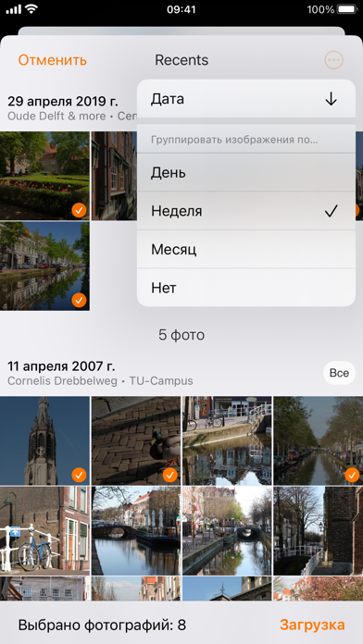Group images by Неделя

tap(245, 211)
